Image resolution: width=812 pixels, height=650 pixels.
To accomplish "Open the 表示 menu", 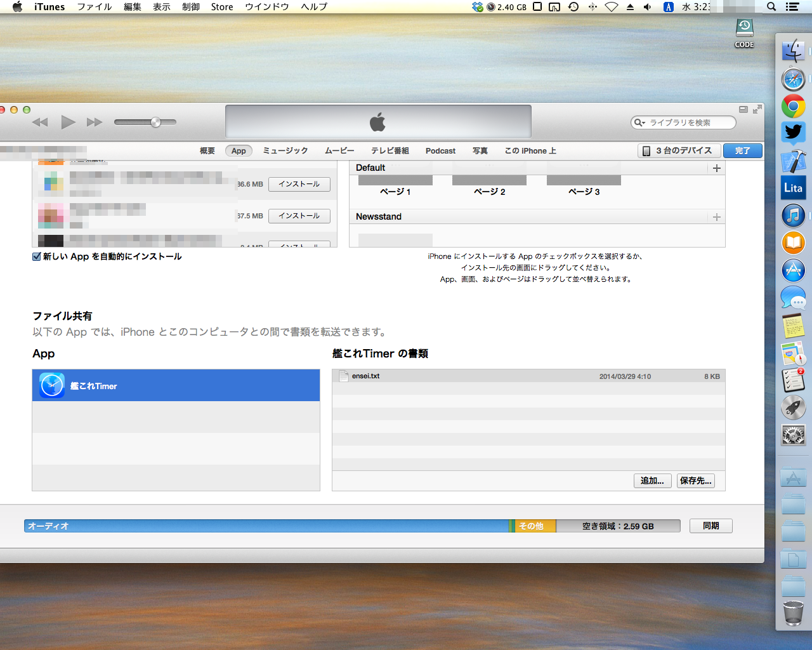I will point(162,6).
